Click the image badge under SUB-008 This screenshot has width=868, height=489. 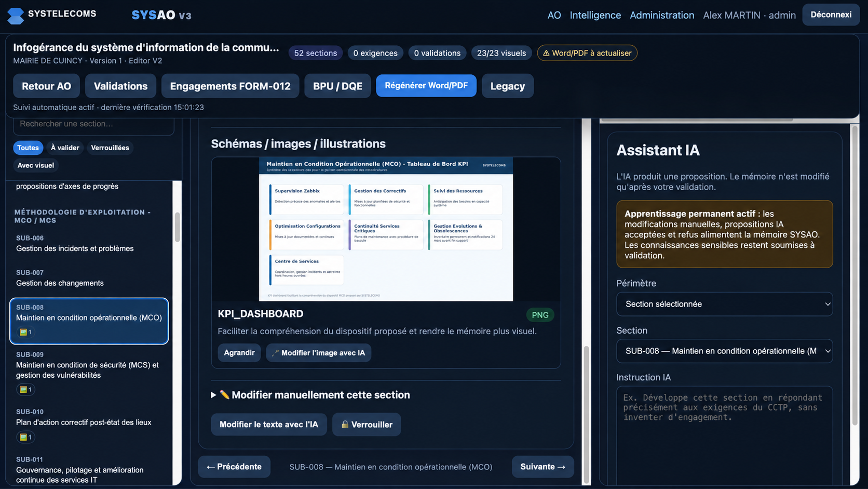coord(25,332)
